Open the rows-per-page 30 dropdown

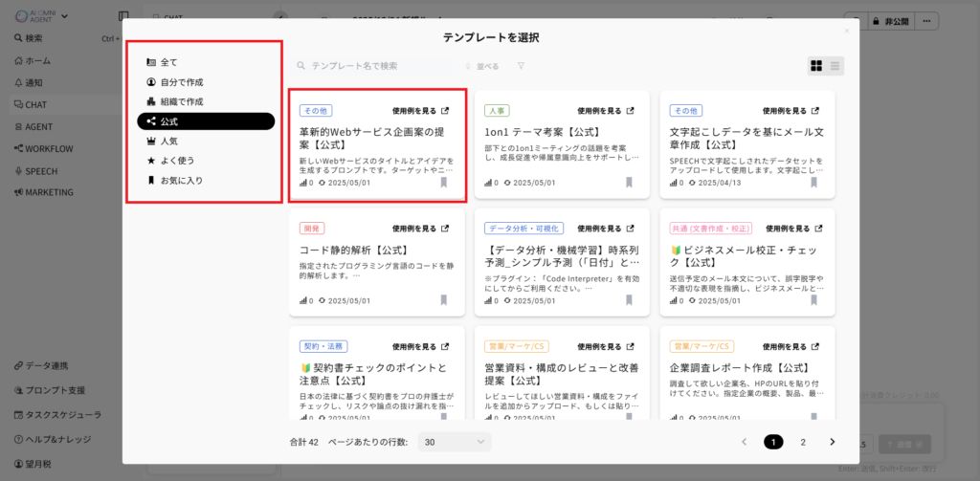pyautogui.click(x=455, y=442)
